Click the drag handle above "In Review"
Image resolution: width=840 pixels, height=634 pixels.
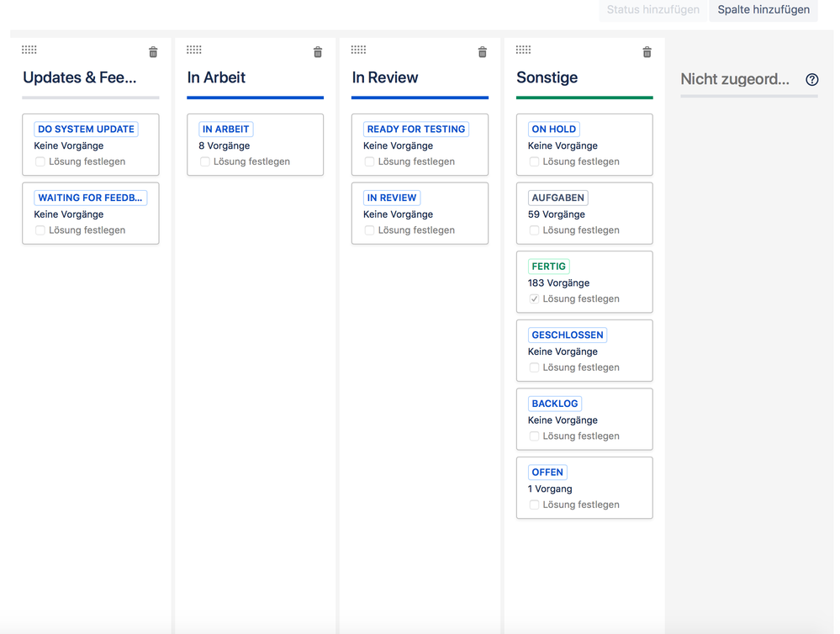pos(358,49)
